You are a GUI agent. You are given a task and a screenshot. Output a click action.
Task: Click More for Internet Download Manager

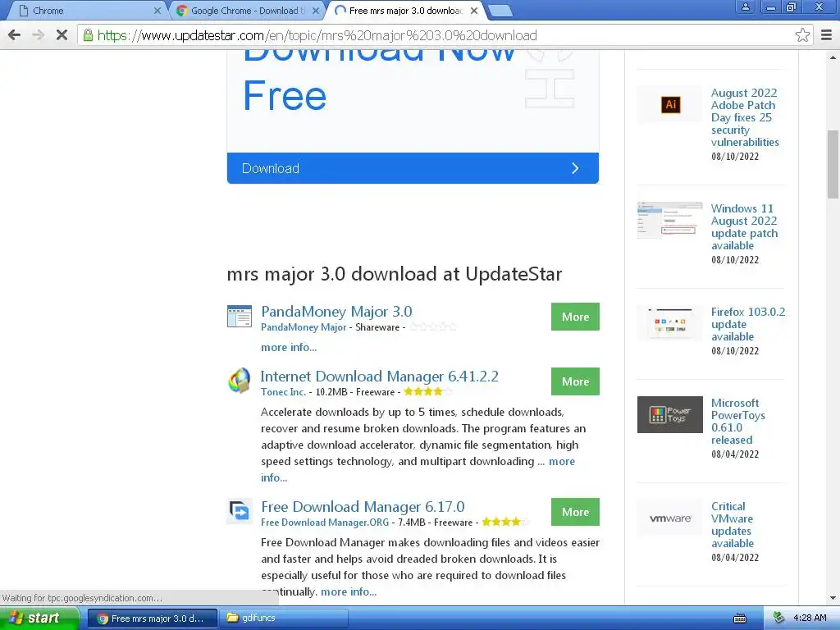pyautogui.click(x=575, y=381)
